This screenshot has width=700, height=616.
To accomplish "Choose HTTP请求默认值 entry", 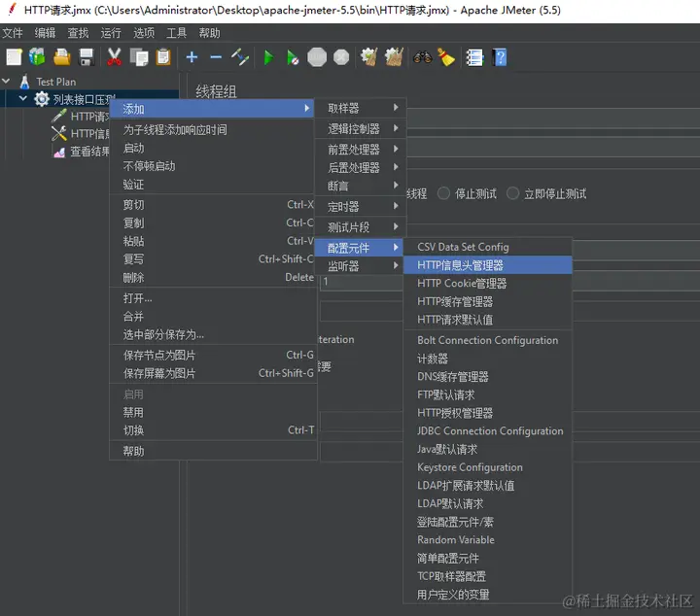I will pyautogui.click(x=487, y=320).
